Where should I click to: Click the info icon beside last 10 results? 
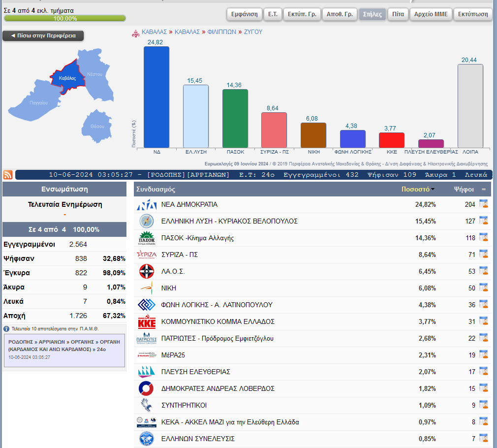point(6,329)
